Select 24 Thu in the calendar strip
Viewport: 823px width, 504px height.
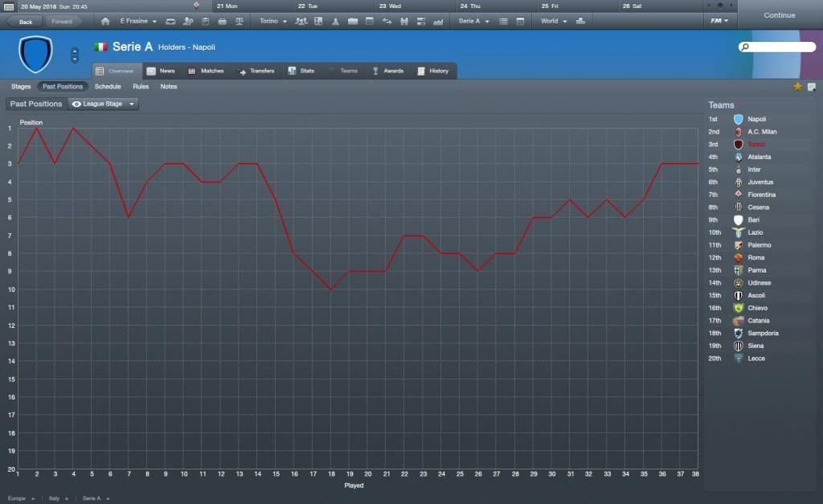point(470,6)
